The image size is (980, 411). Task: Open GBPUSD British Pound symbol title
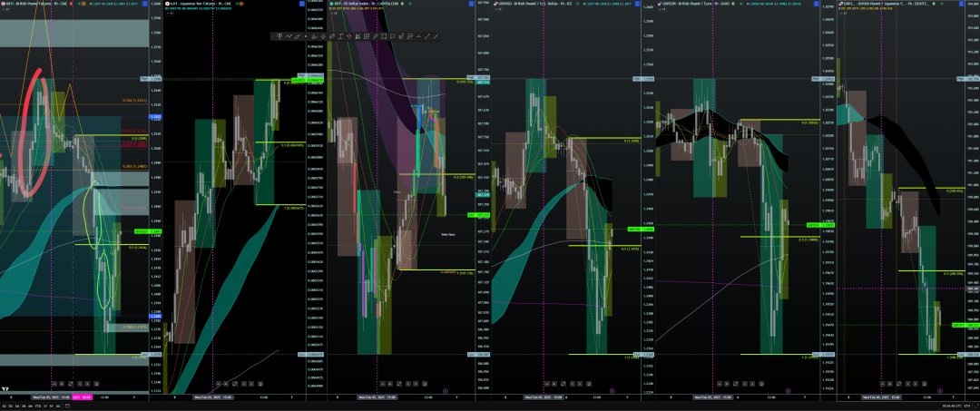[x=534, y=4]
